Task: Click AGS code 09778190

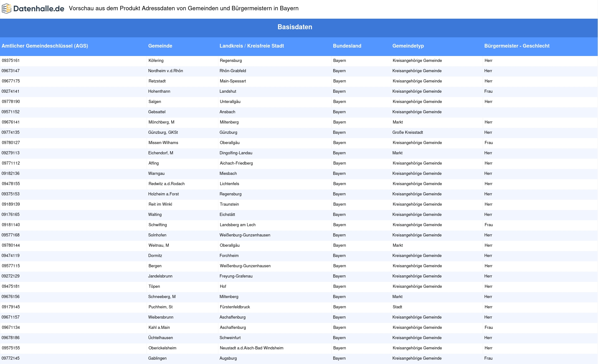Action: coord(11,102)
